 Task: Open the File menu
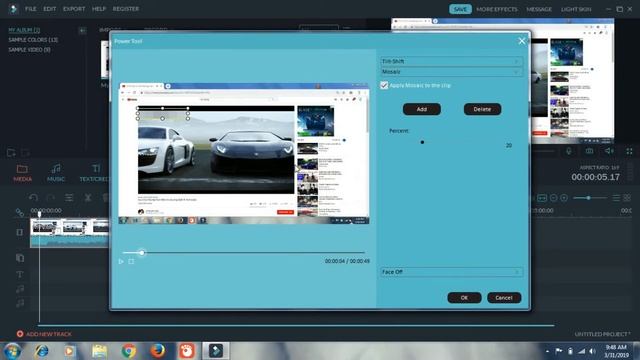pos(31,9)
